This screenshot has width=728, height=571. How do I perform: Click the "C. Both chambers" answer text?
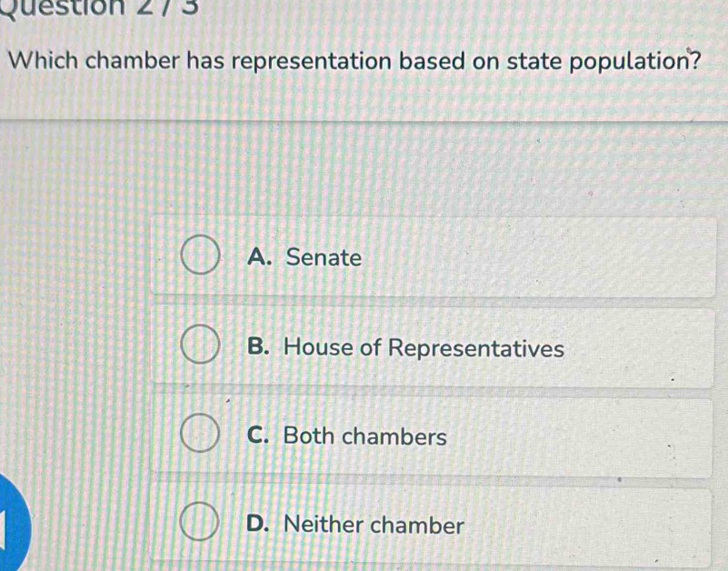(347, 436)
